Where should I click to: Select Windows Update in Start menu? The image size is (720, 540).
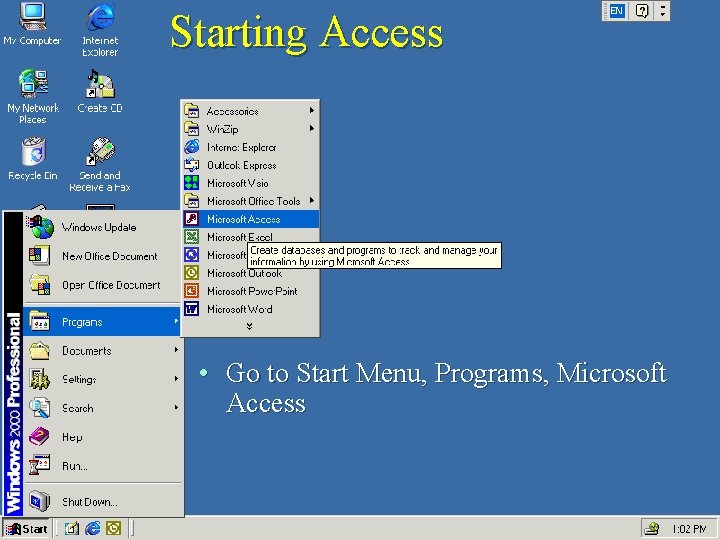click(x=103, y=227)
